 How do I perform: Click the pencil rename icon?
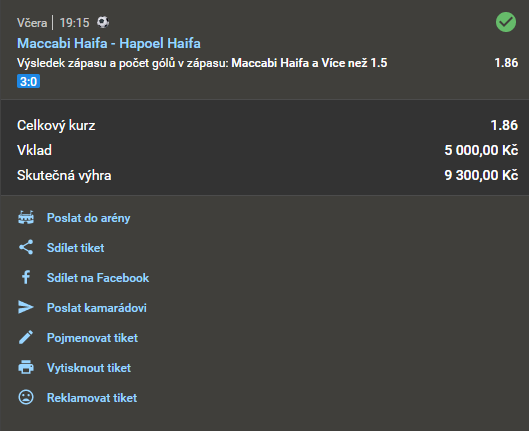[26, 337]
